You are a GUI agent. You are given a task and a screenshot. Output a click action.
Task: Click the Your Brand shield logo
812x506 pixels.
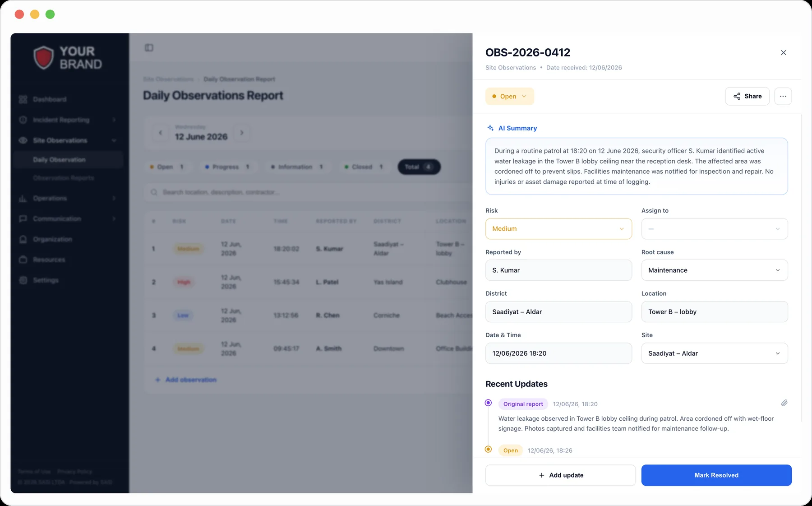point(44,58)
